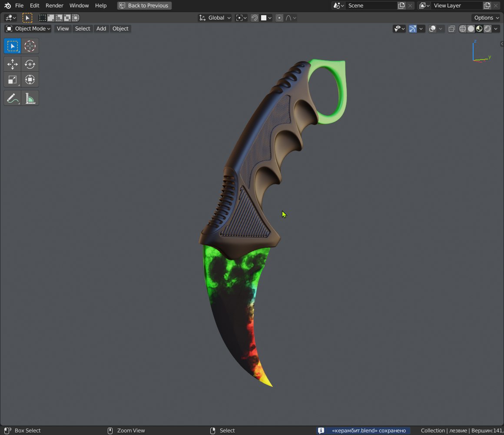This screenshot has height=435, width=504.
Task: Click the info icon in status bar
Action: [x=321, y=431]
